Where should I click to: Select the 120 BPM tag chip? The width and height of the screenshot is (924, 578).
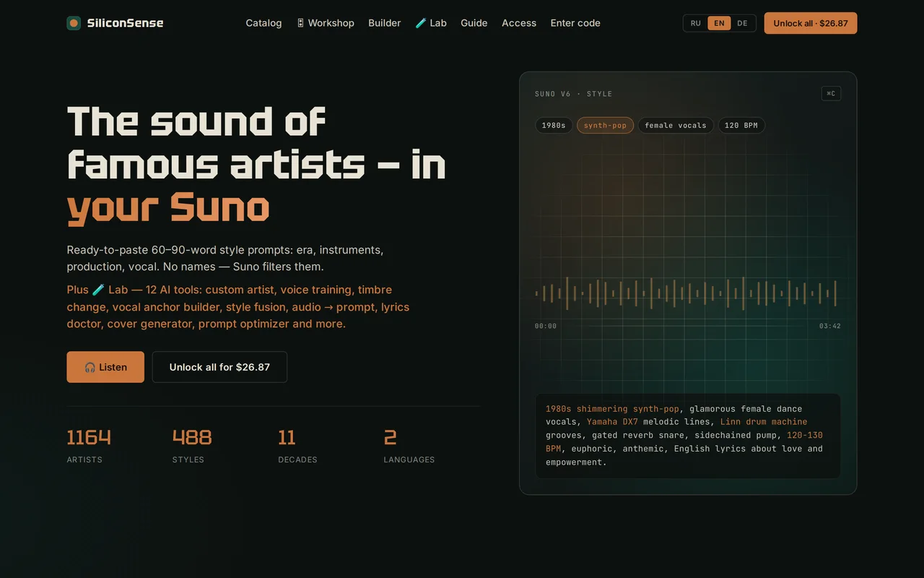[741, 125]
